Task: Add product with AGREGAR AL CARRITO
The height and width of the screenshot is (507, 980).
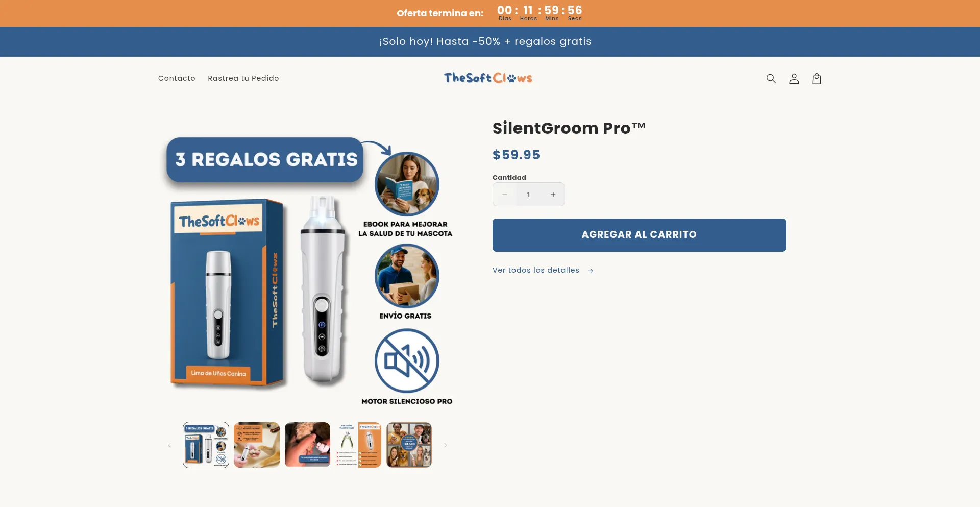Action: click(x=639, y=235)
